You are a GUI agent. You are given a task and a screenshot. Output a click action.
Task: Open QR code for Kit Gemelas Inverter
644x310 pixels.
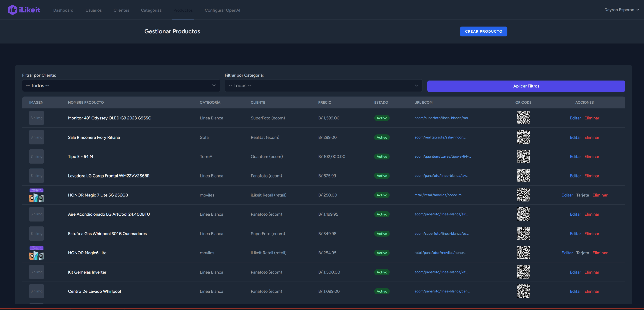(523, 272)
